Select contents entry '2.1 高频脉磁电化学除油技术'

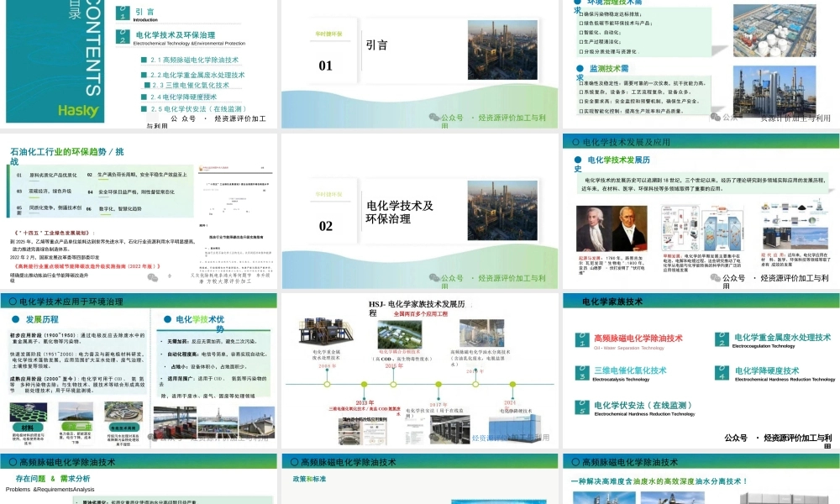(194, 60)
